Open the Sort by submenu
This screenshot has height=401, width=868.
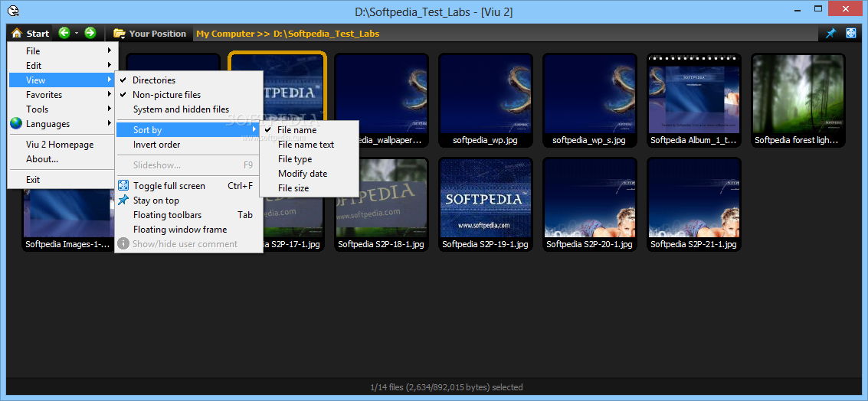(x=188, y=130)
